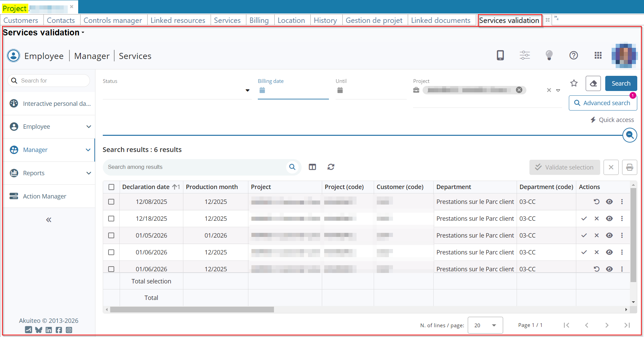This screenshot has width=644, height=337.
Task: Switch to the Billing tab
Action: click(259, 21)
